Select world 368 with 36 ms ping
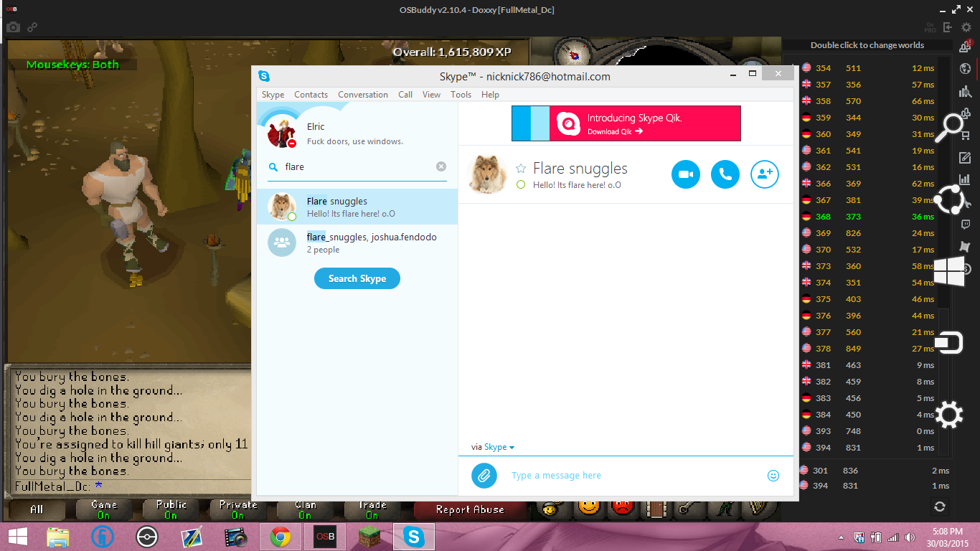The image size is (980, 551). tap(869, 217)
